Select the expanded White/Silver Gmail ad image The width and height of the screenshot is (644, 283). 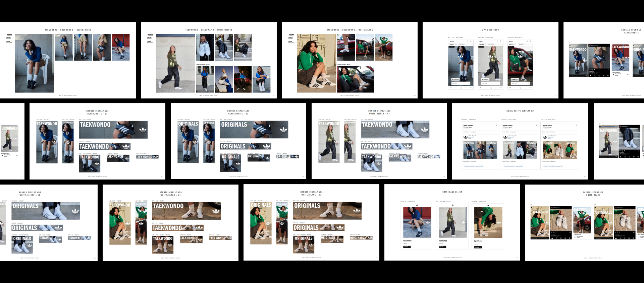point(520,150)
